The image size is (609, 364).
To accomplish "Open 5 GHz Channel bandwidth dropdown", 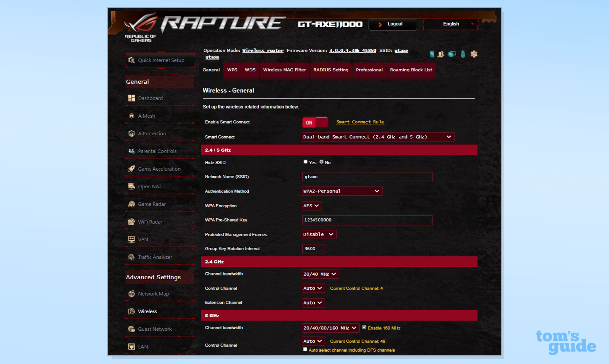I will 331,328.
